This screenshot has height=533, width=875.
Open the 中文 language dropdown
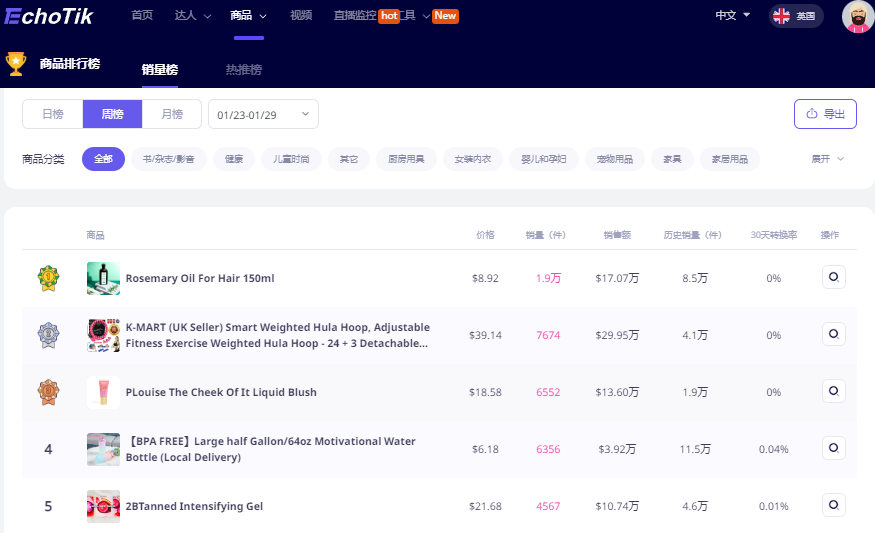pos(733,16)
